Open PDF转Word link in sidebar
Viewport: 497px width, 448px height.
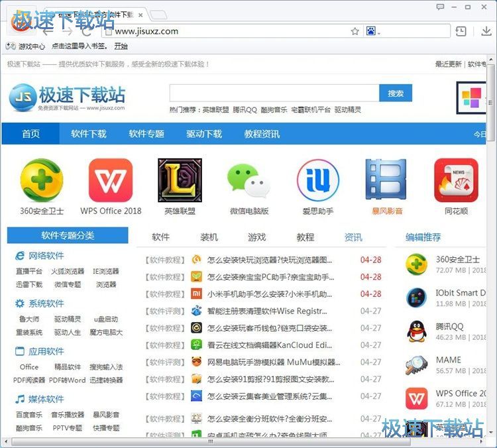(x=67, y=380)
